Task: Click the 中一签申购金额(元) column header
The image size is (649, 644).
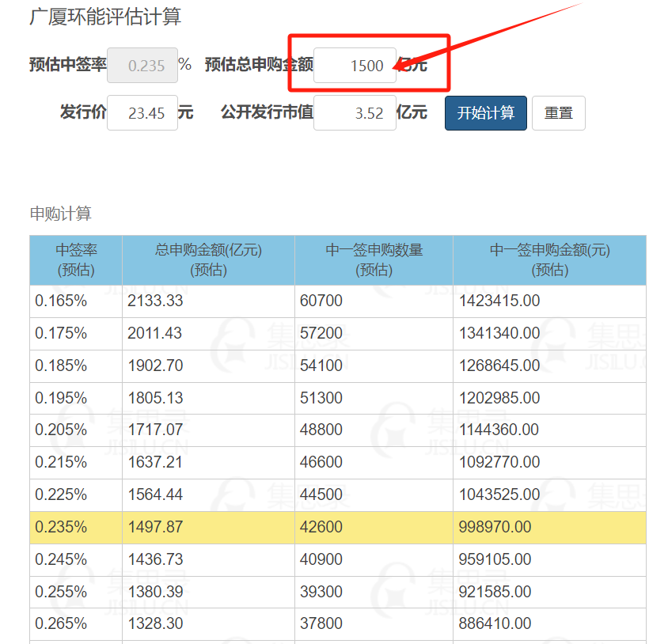Action: pyautogui.click(x=549, y=260)
